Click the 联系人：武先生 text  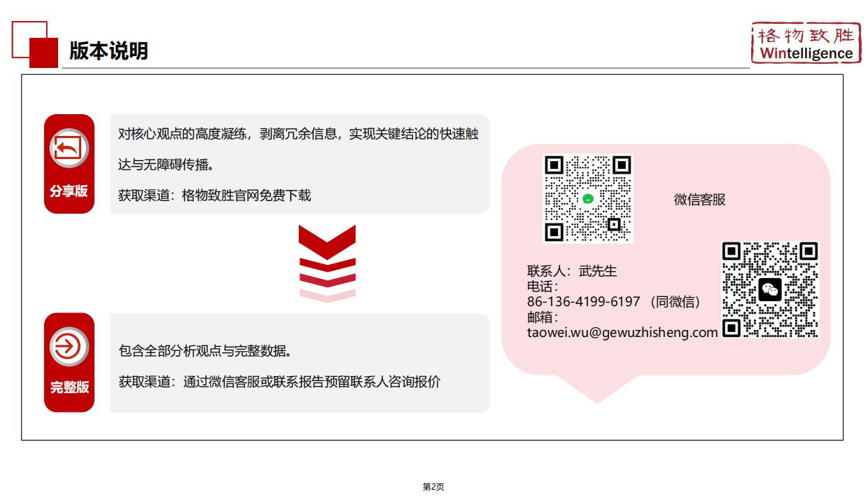click(572, 271)
